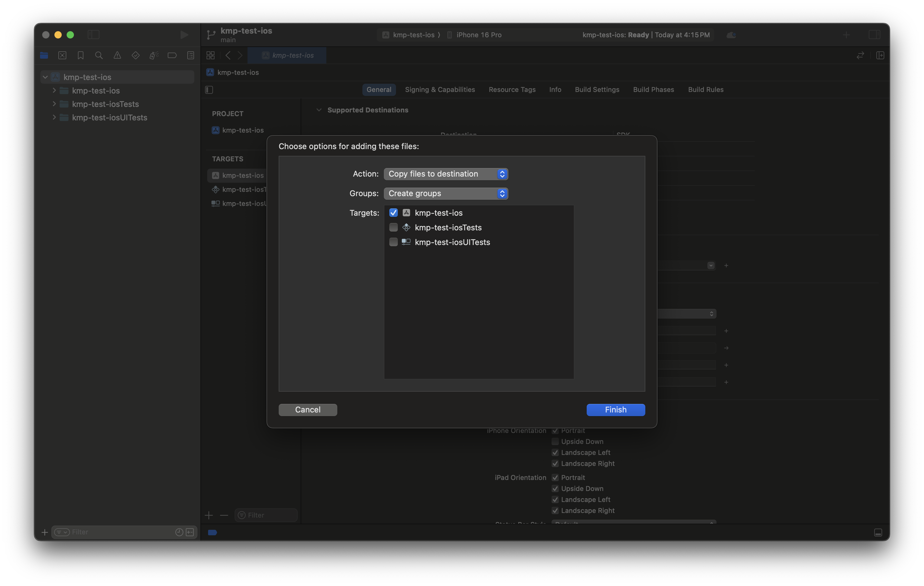Screen dimensions: 924x586
Task: Open the breakpoint navigator icon
Action: (172, 55)
